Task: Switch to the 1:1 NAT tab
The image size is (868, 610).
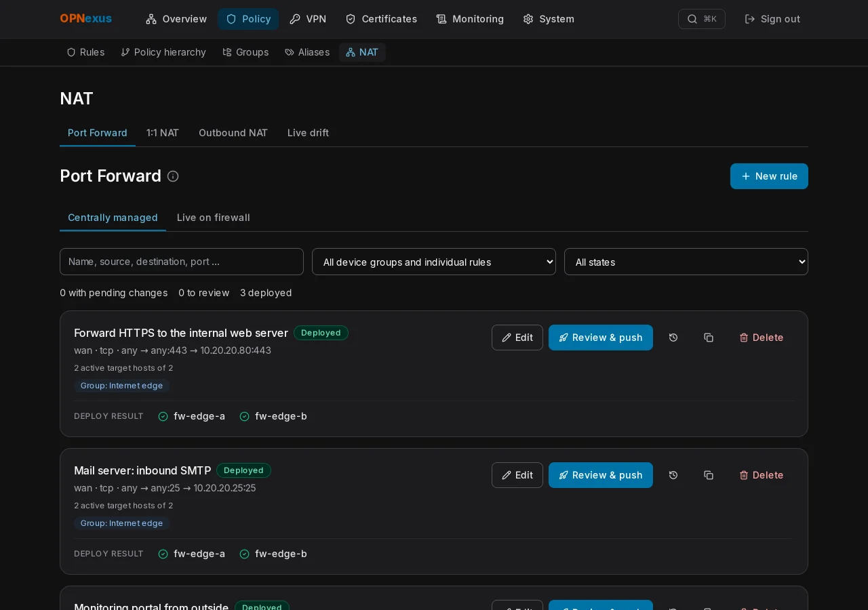Action: pos(163,133)
